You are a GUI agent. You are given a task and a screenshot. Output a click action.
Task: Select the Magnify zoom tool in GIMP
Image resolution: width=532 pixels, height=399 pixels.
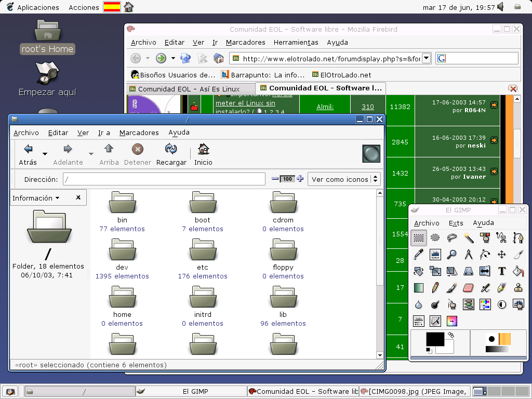[x=452, y=255]
